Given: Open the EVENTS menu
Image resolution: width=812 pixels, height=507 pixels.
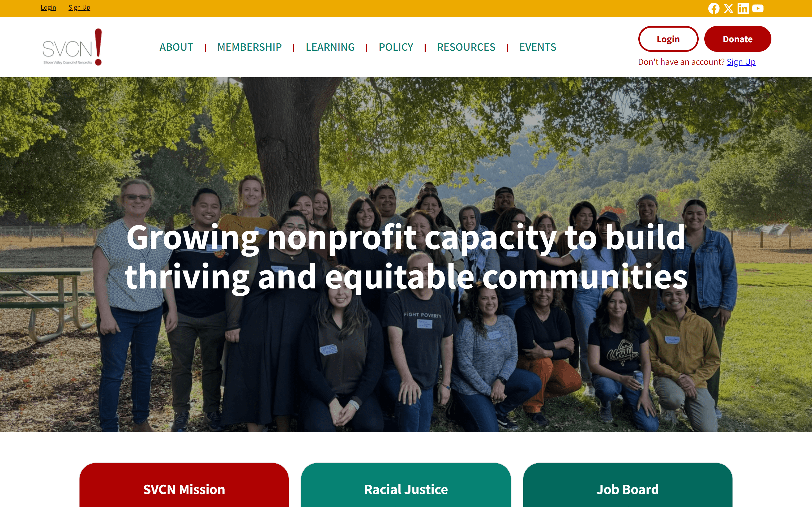Looking at the screenshot, I should (538, 47).
